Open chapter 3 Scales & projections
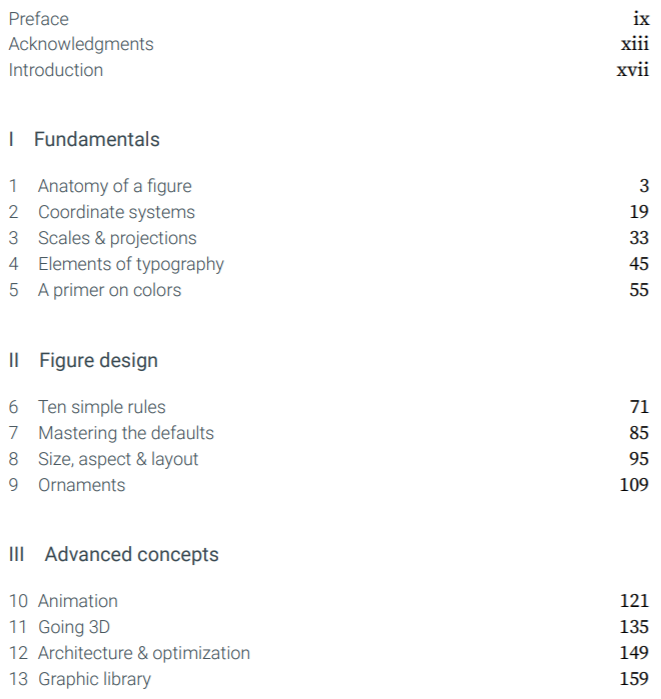The image size is (661, 699). [x=117, y=238]
